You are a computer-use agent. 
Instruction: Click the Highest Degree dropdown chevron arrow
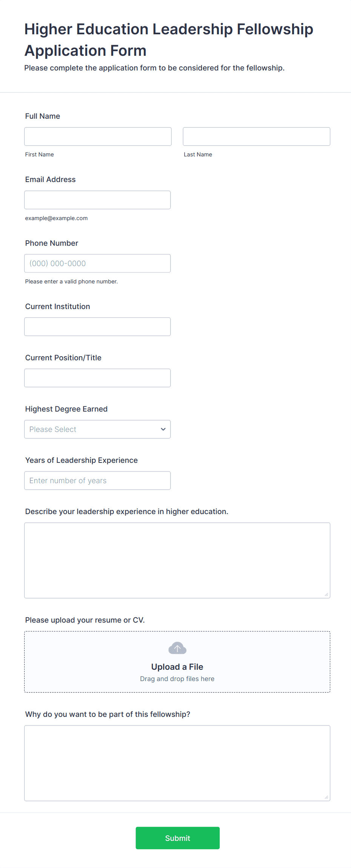pyautogui.click(x=163, y=429)
